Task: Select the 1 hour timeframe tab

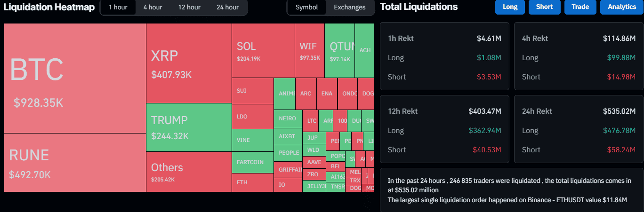Action: [118, 8]
